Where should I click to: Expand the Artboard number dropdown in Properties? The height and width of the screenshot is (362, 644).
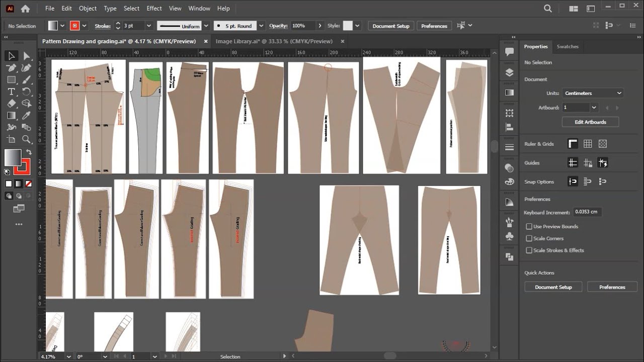tap(594, 108)
